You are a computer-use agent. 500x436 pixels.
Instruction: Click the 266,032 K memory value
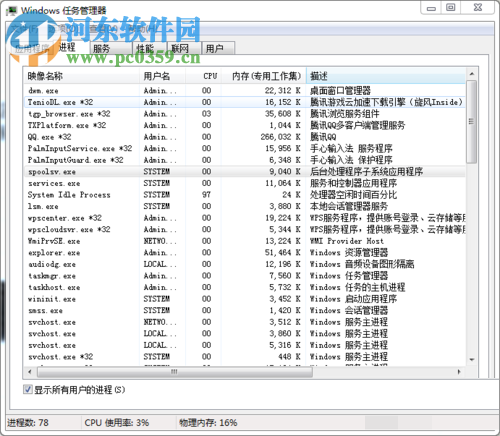pyautogui.click(x=281, y=137)
